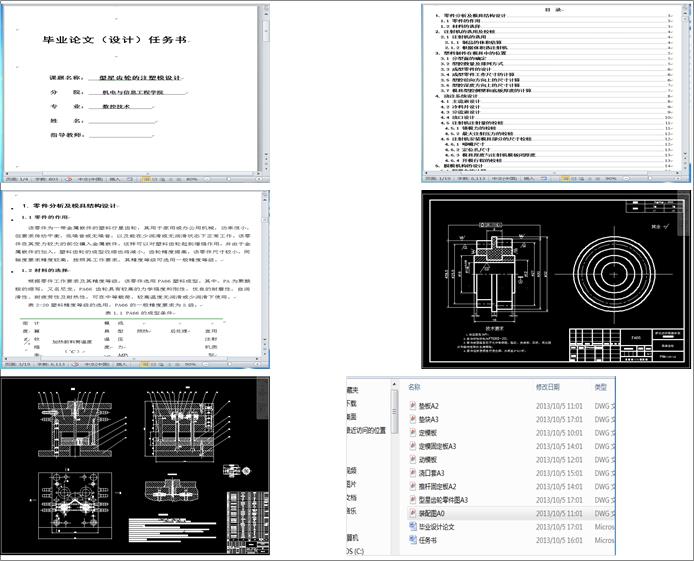Sort files by 名称 column header
Image resolution: width=694 pixels, height=561 pixels.
coord(414,387)
